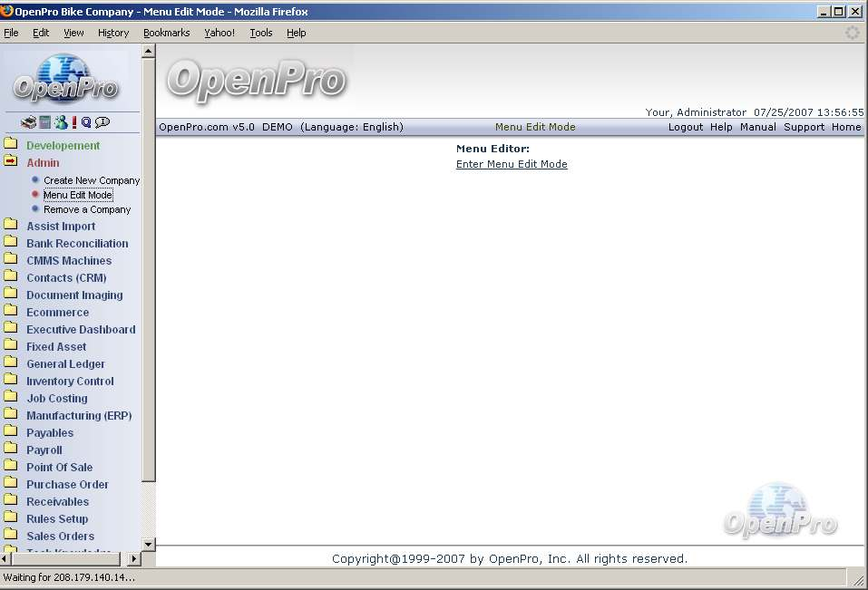868x590 pixels.
Task: Expand the Payroll module folder
Action: click(x=44, y=450)
